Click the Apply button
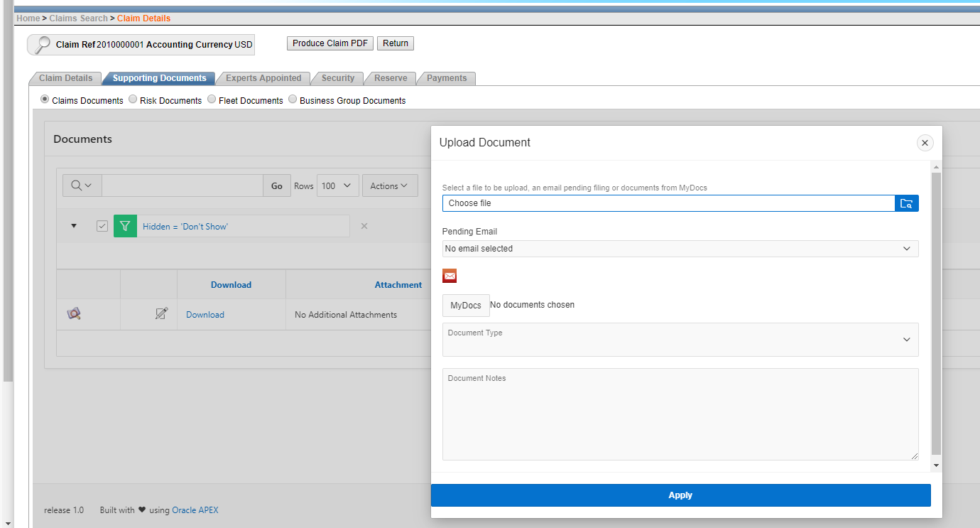The image size is (980, 528). click(x=680, y=495)
